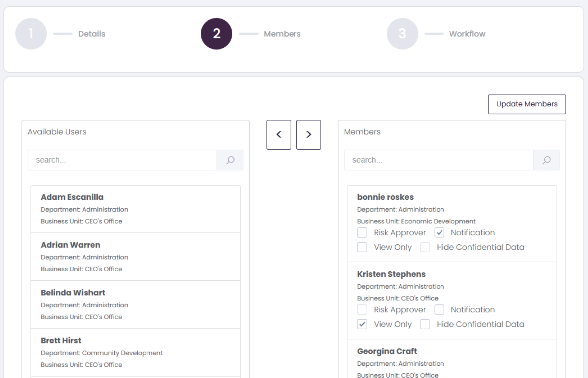Select member Georgina Craft
The image size is (588, 378).
[452, 359]
